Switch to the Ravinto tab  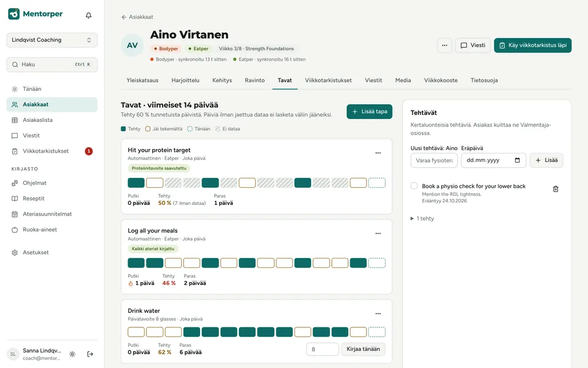tap(255, 80)
